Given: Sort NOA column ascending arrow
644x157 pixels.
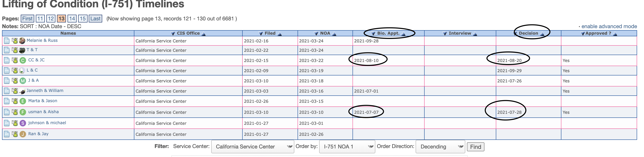Looking at the screenshot, I should 334,34.
